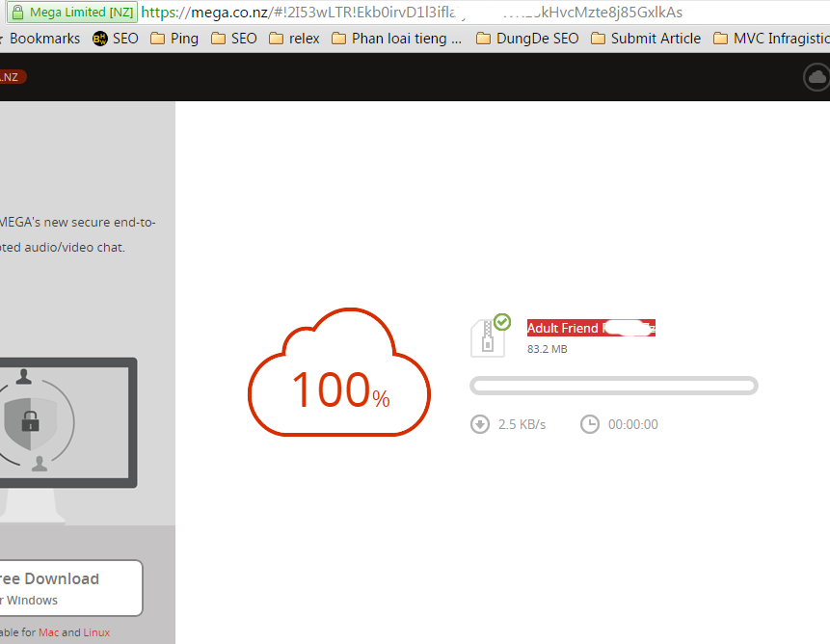Open the DungDe SEO bookmarks folder
The image size is (830, 644).
pos(527,39)
